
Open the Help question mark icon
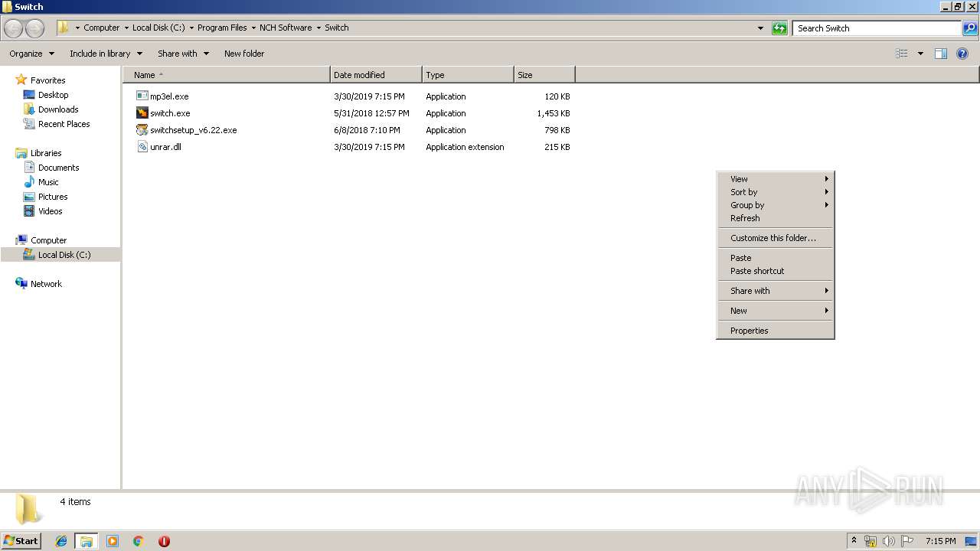tap(962, 54)
